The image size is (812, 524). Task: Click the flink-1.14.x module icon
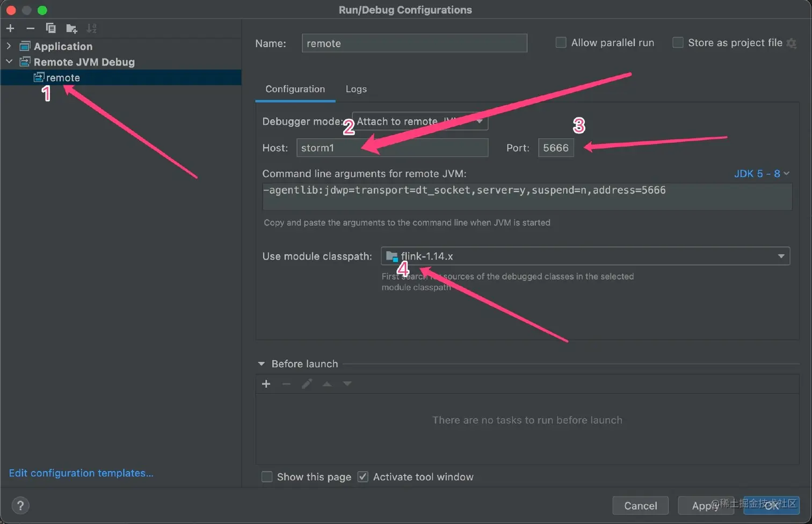[x=392, y=256]
